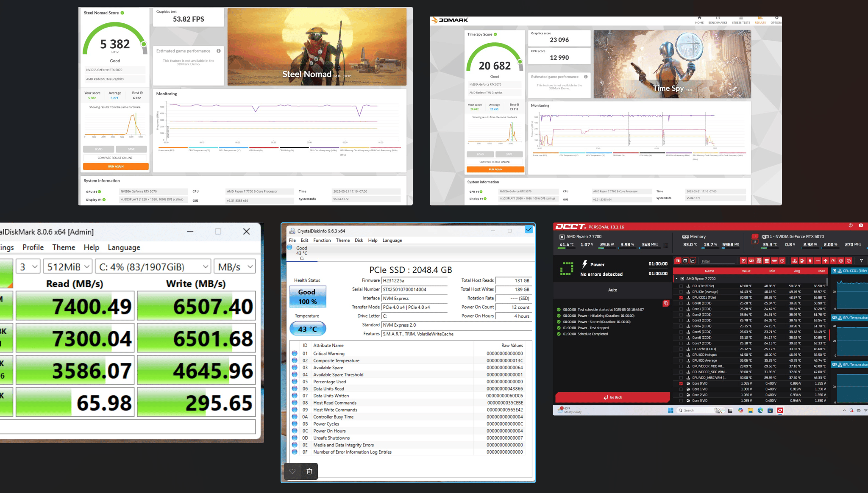Switch OCCT monitoring to table view icon
The height and width of the screenshot is (493, 868).
[x=685, y=261]
